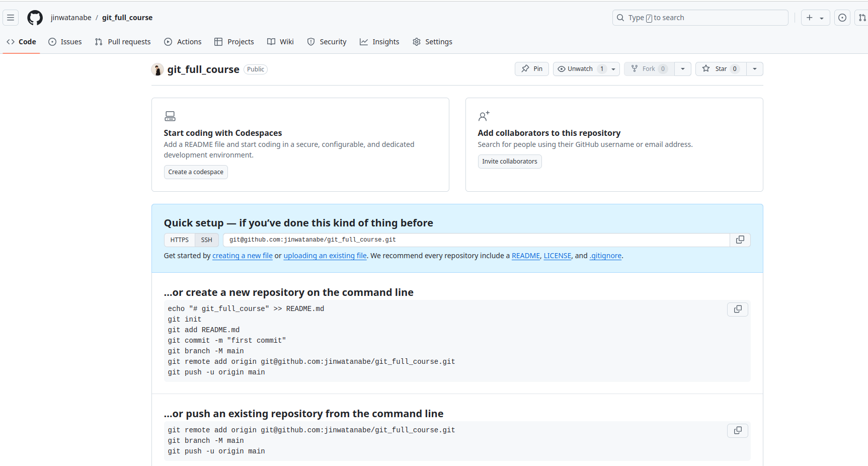Switch to the Issues tab
The image size is (868, 466).
coord(65,42)
